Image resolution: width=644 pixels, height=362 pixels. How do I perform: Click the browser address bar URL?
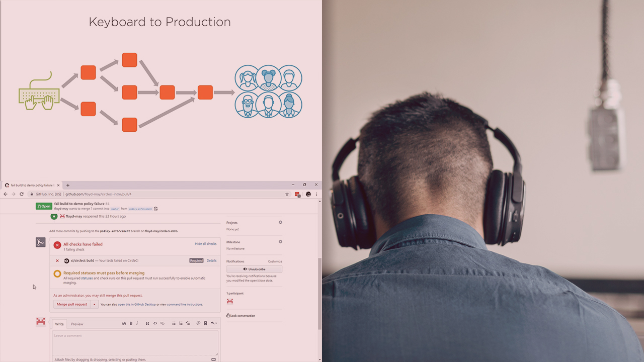98,194
